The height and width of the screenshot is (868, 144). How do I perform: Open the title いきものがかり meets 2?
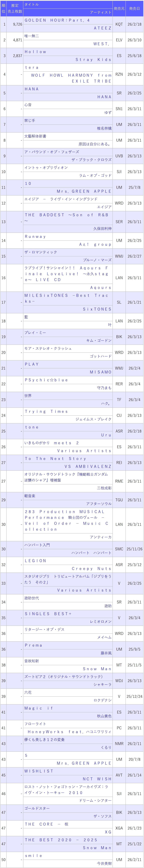(52, 443)
